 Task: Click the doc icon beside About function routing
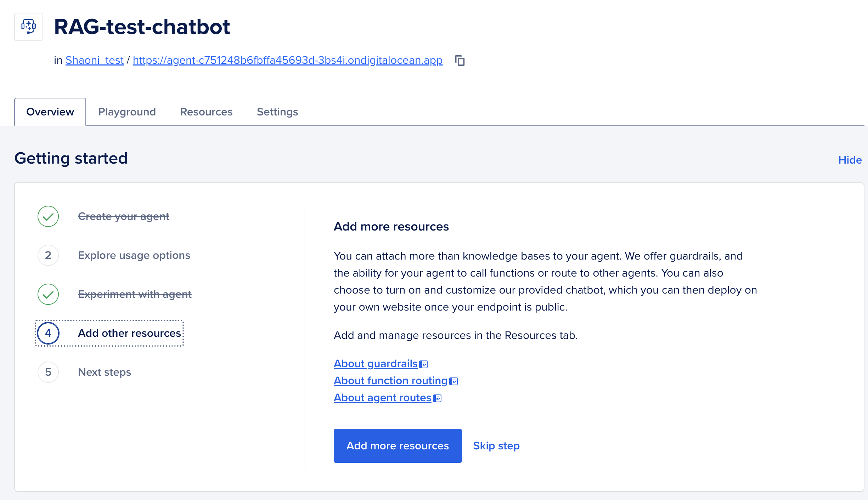pos(453,381)
